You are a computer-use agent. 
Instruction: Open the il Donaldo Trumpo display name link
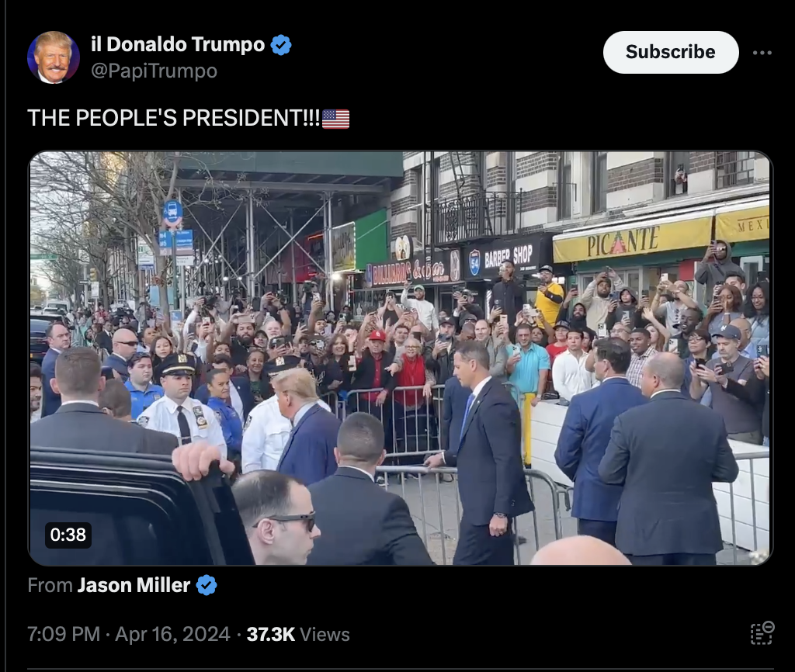click(178, 44)
